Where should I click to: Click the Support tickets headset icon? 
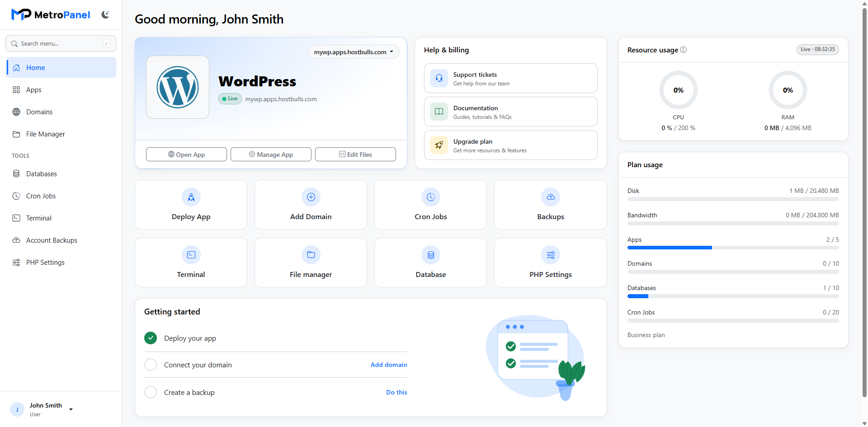click(x=439, y=78)
